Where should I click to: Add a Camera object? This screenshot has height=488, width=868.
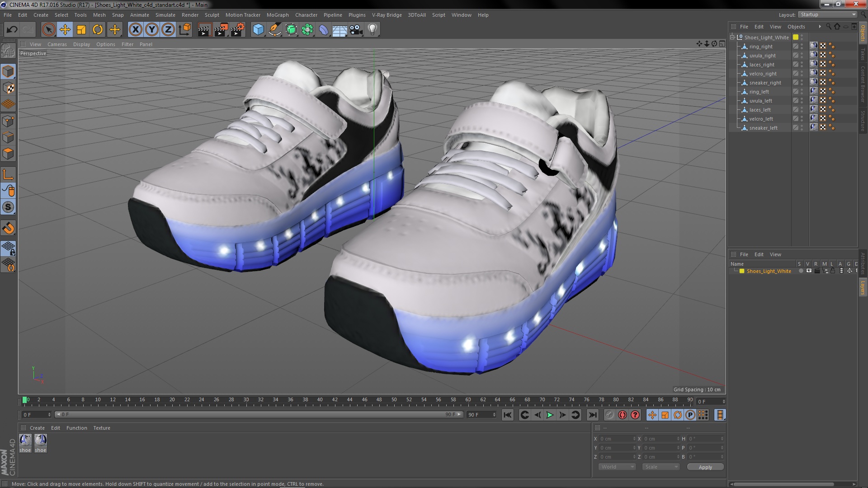tap(356, 30)
